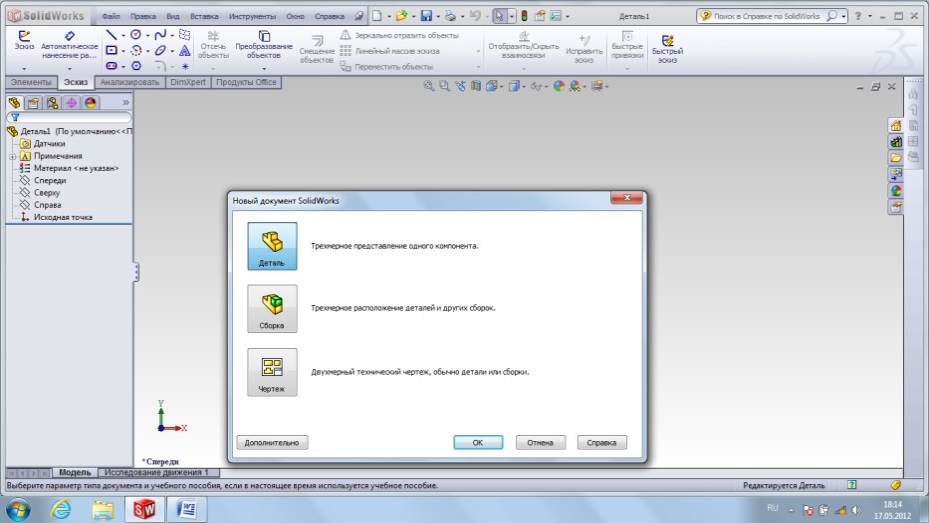Click Zoom to Area view icon
Image resolution: width=929 pixels, height=523 pixels.
tap(444, 86)
